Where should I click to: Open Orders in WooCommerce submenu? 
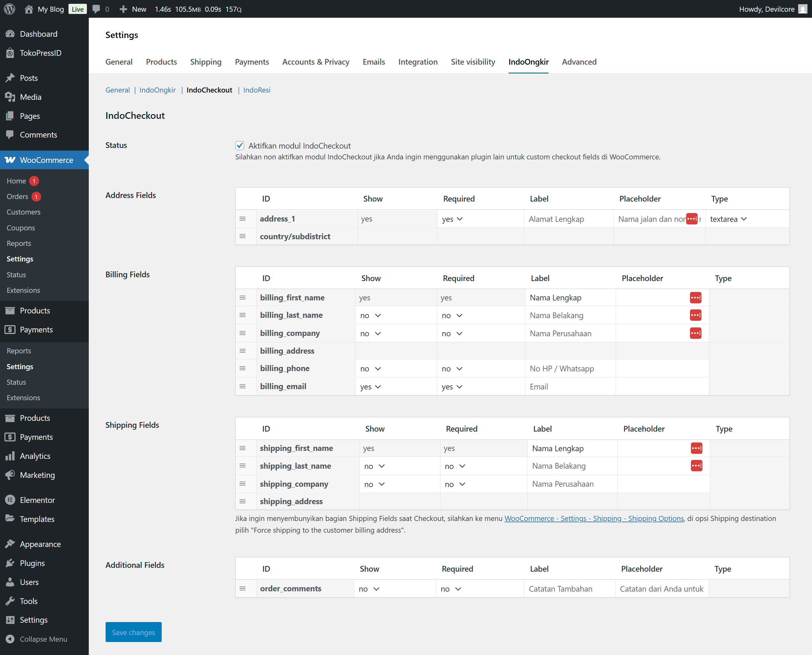(17, 196)
